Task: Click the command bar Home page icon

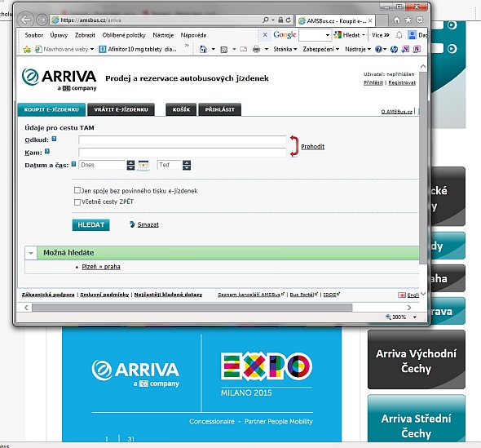Action: coord(203,49)
